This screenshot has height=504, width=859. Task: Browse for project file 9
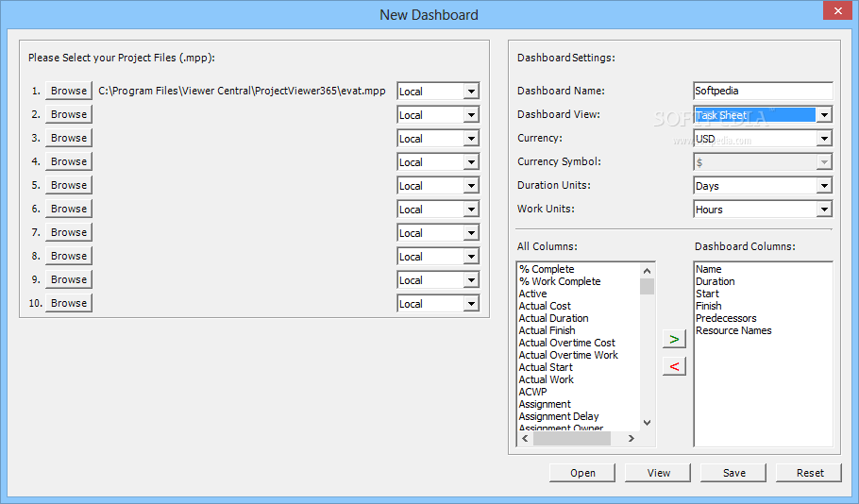point(69,278)
